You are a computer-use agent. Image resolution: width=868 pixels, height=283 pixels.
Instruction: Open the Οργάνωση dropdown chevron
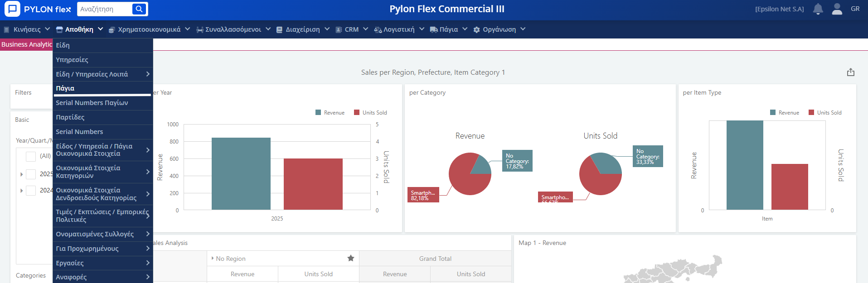click(x=523, y=29)
